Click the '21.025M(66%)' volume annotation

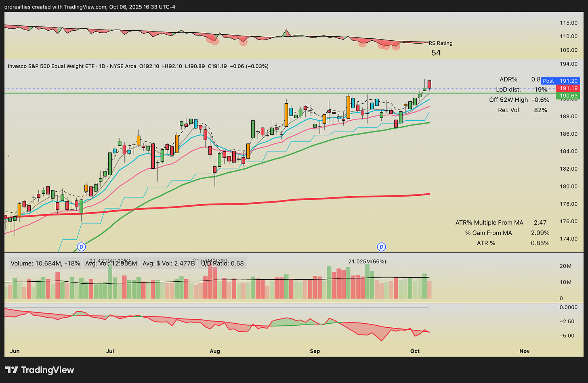click(367, 262)
